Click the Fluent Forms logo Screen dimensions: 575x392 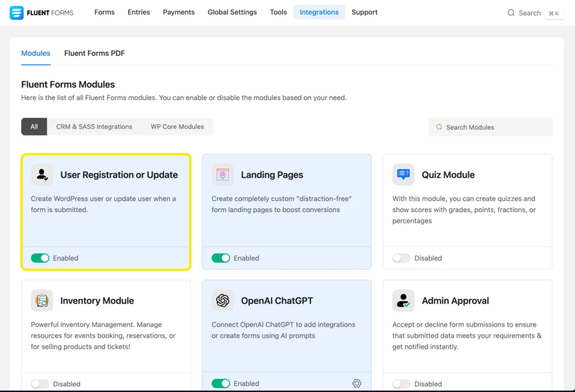[42, 13]
